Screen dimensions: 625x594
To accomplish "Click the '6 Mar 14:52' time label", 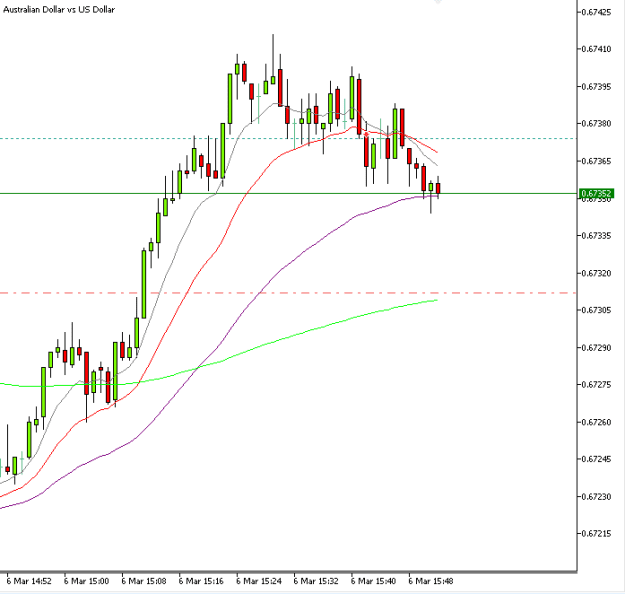I will pyautogui.click(x=29, y=581).
